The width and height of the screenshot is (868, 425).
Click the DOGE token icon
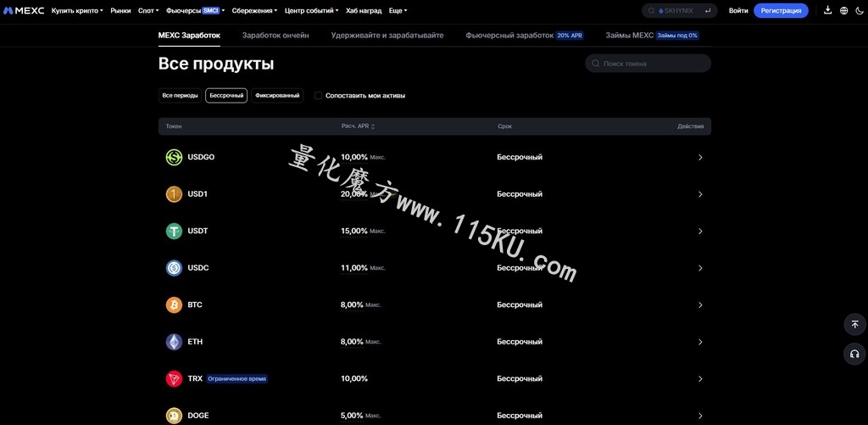pyautogui.click(x=174, y=416)
